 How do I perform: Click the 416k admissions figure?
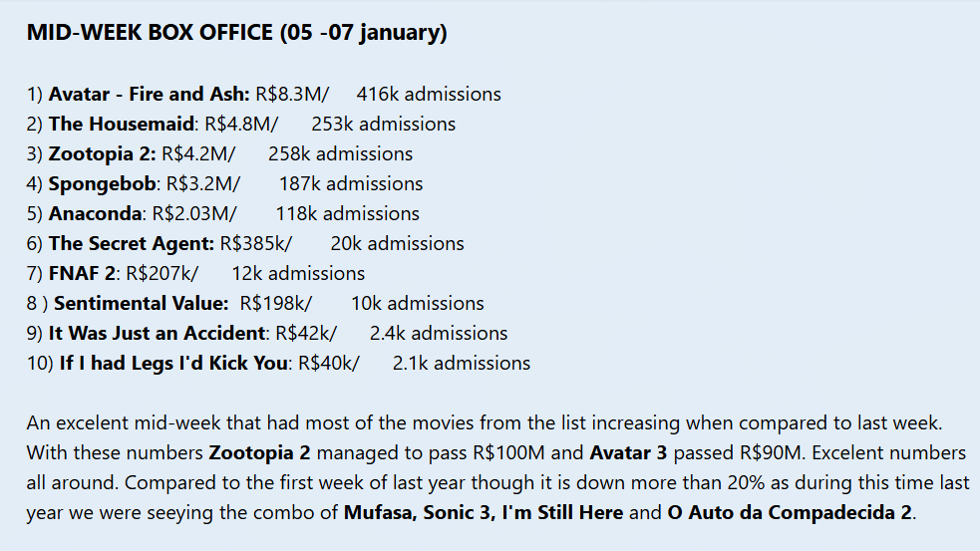(x=429, y=95)
